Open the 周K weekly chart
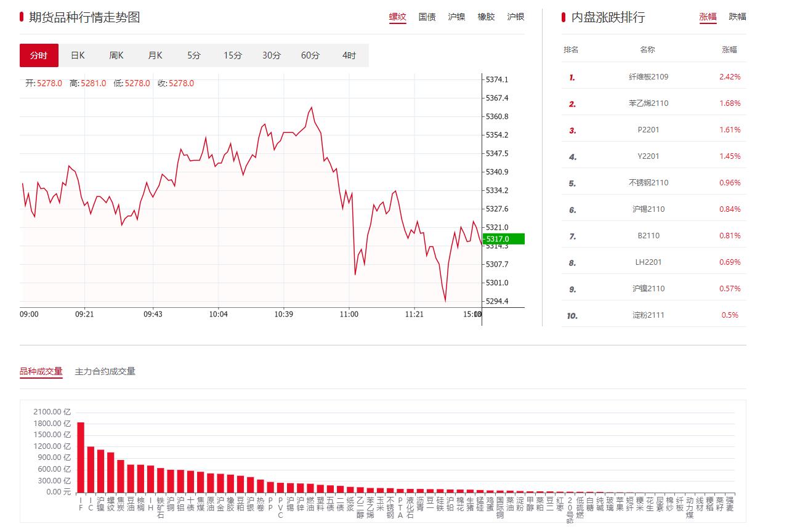 (116, 55)
